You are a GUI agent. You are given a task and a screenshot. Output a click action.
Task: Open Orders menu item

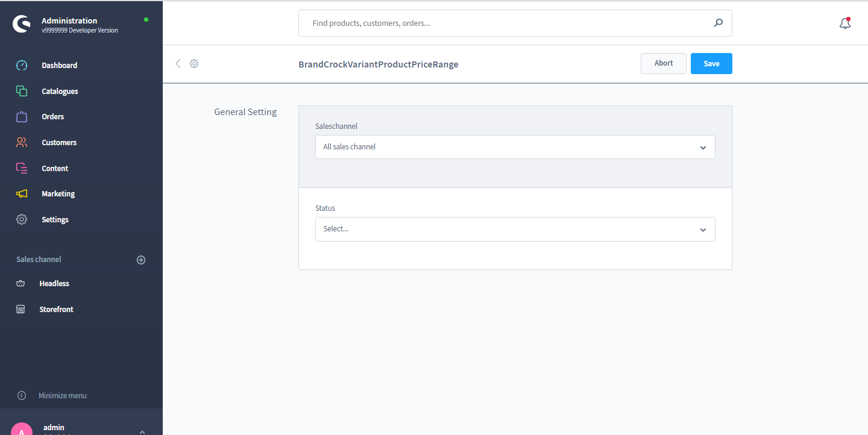point(52,116)
